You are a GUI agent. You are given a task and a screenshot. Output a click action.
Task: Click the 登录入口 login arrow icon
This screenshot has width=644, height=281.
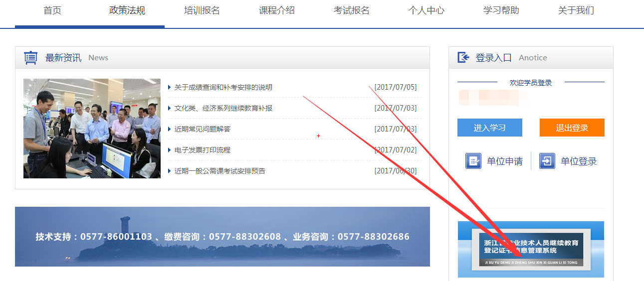(463, 58)
